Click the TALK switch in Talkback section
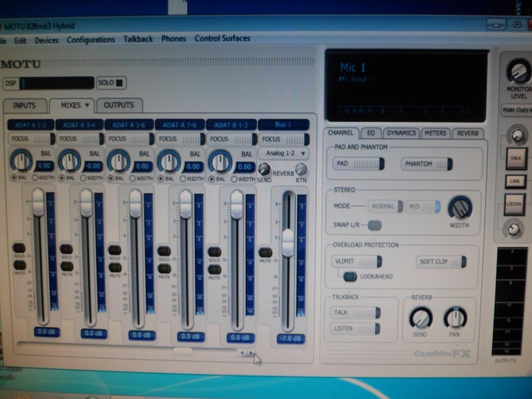Screen dimensions: 532x399 (x=355, y=313)
